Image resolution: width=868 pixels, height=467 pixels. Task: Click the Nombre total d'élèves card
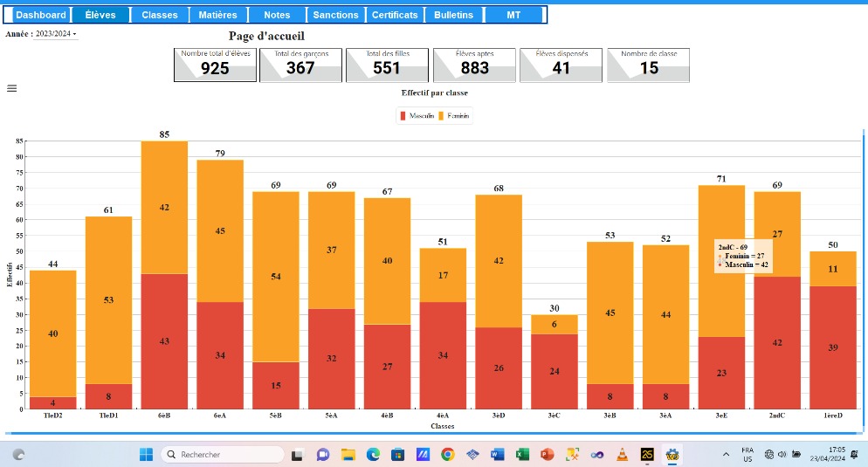pos(215,65)
